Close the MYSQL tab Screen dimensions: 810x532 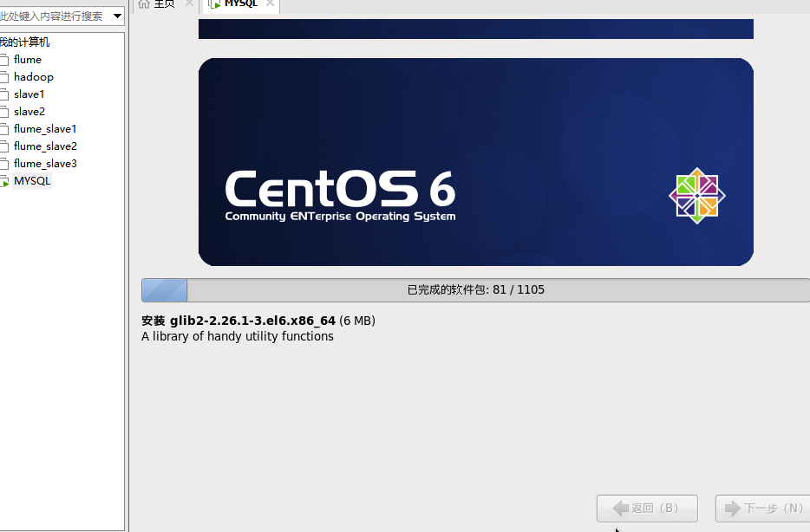[270, 3]
